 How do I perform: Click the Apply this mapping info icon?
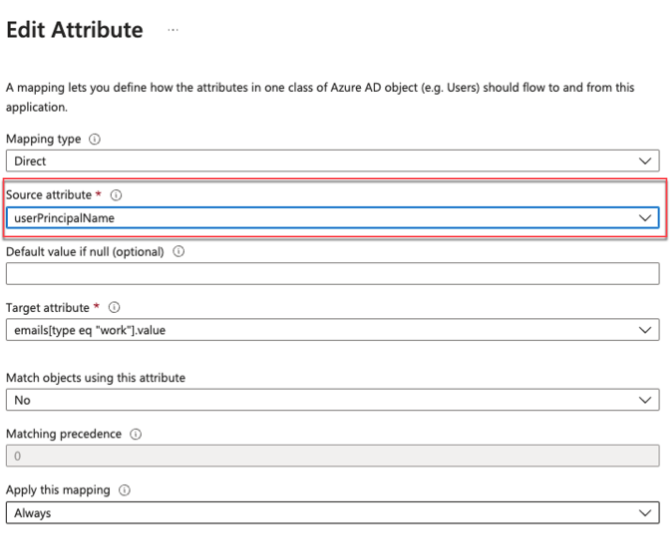tap(124, 490)
